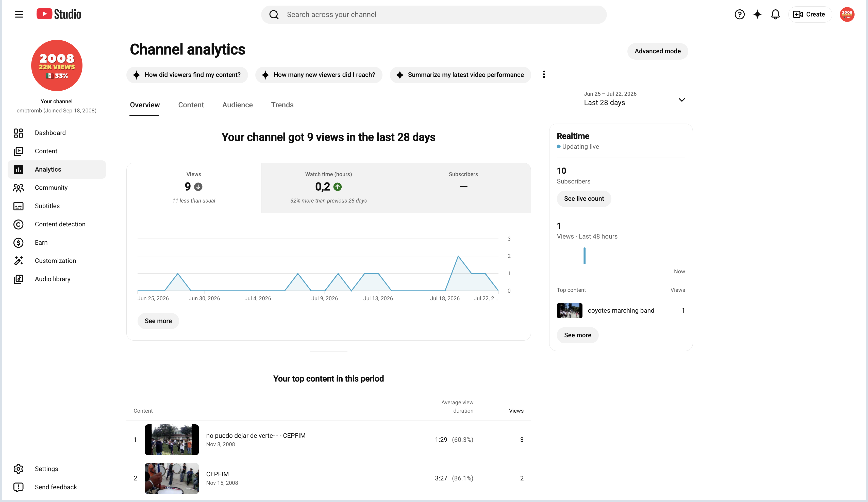Click the search magnifier icon
This screenshot has width=868, height=502.
pos(274,14)
